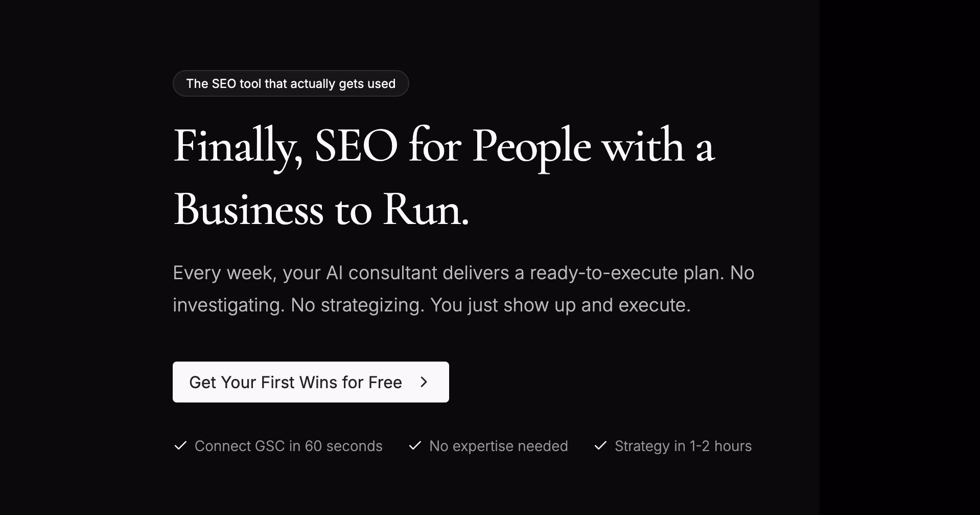Click the "The SEO tool that actually gets used" badge
This screenshot has height=515, width=980.
(x=291, y=84)
